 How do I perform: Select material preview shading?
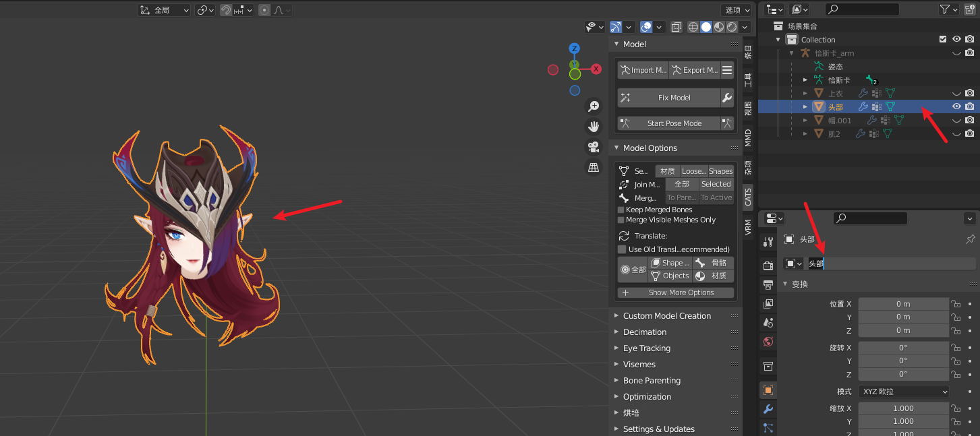(719, 27)
